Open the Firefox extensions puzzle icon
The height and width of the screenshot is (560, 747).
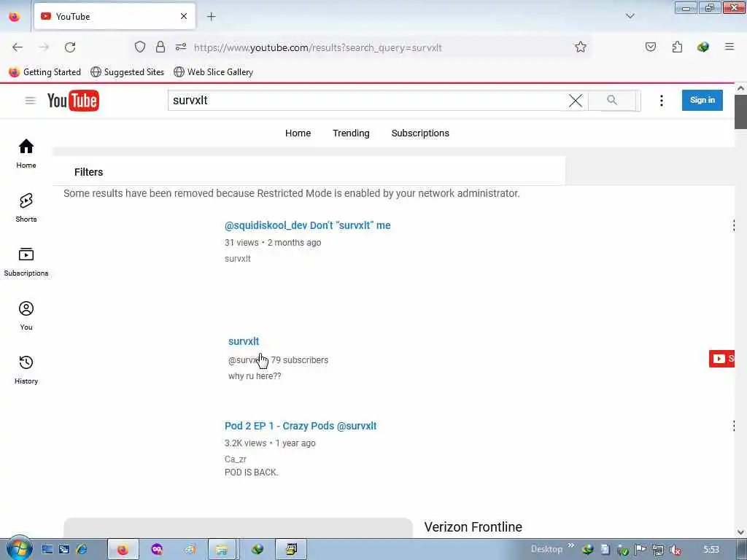click(x=677, y=47)
